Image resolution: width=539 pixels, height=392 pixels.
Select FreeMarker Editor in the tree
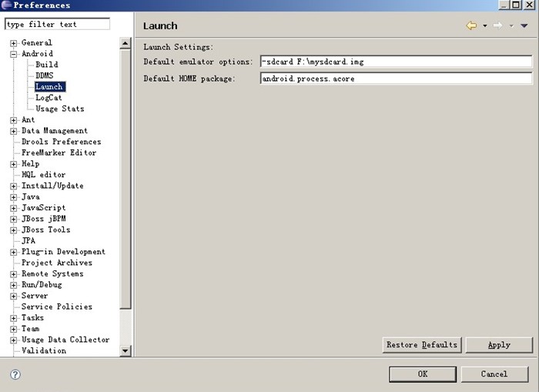[x=59, y=152]
